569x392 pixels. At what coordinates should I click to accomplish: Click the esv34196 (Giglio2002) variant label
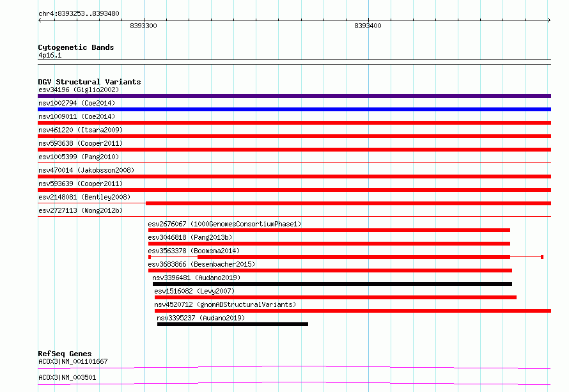[79, 90]
